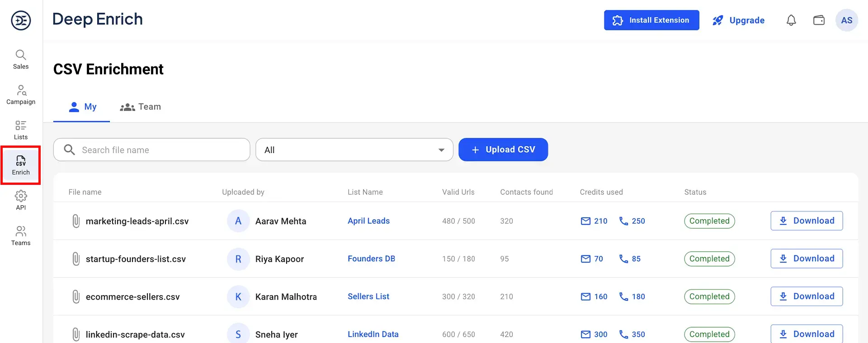Click the Upgrade link

click(x=739, y=20)
